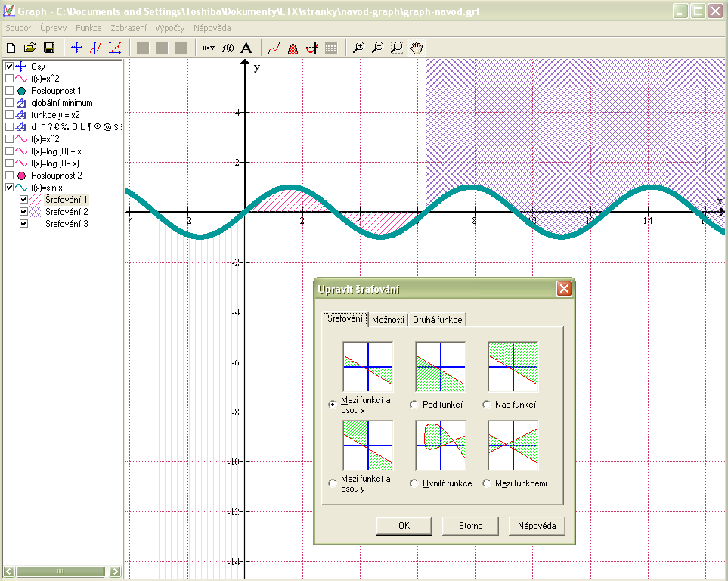Image resolution: width=728 pixels, height=581 pixels.
Task: Click the Uvnitř funkce preview thumbnail
Action: 441,446
